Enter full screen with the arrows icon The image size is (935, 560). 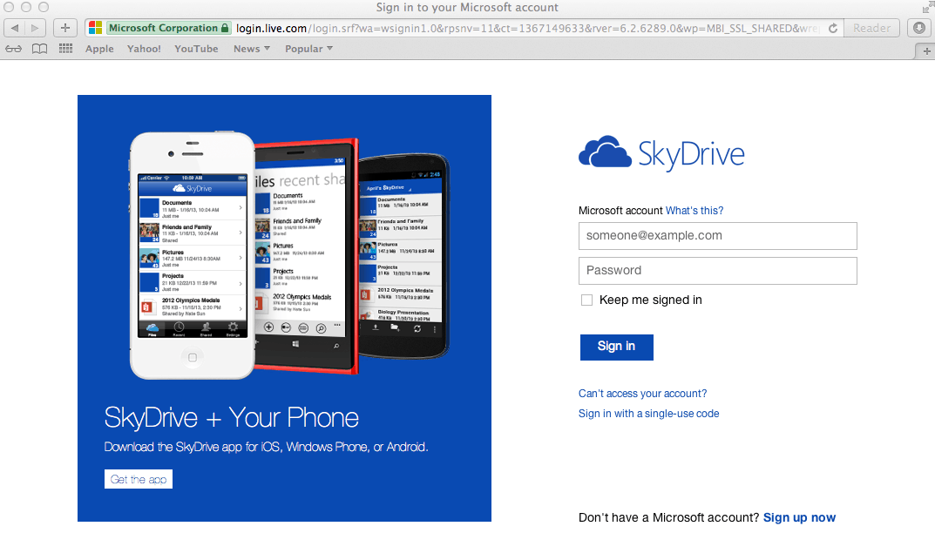928,7
